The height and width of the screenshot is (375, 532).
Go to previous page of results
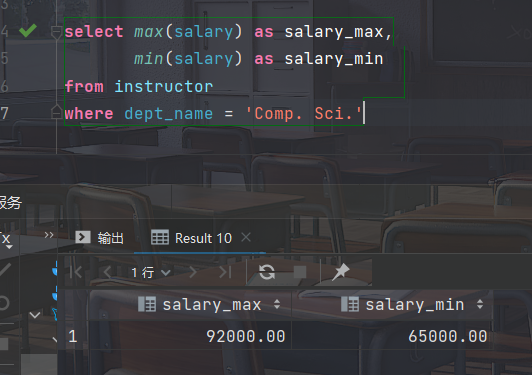tap(107, 272)
